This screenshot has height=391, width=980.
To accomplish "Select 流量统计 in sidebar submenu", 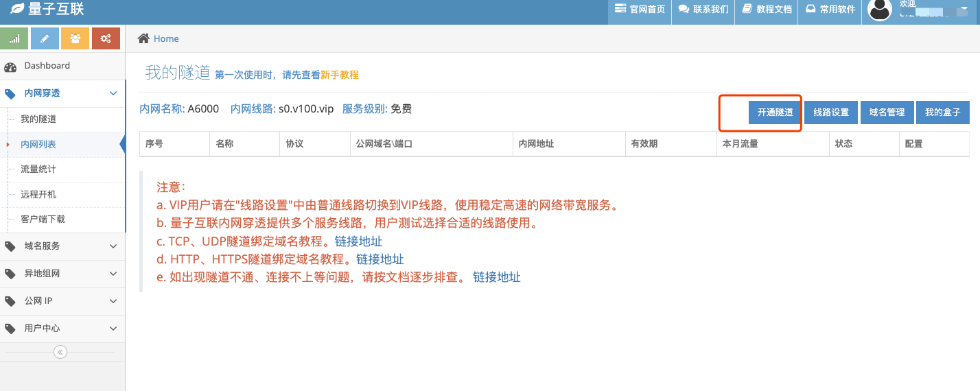I will coord(38,169).
